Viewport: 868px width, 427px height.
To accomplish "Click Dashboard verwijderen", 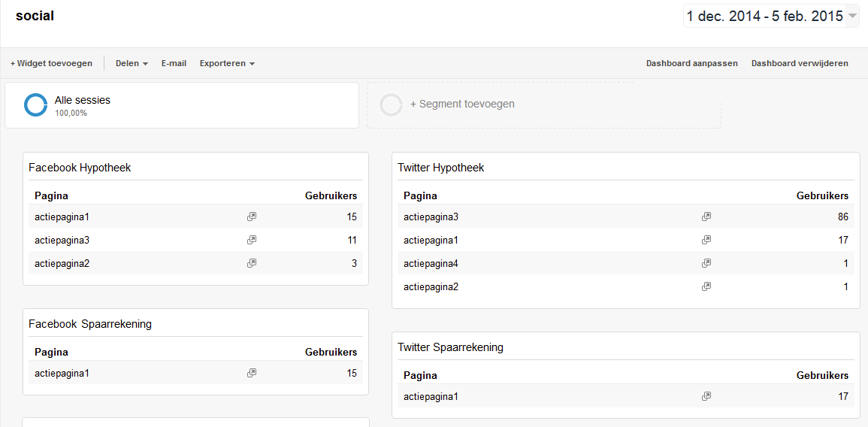I will click(x=800, y=64).
